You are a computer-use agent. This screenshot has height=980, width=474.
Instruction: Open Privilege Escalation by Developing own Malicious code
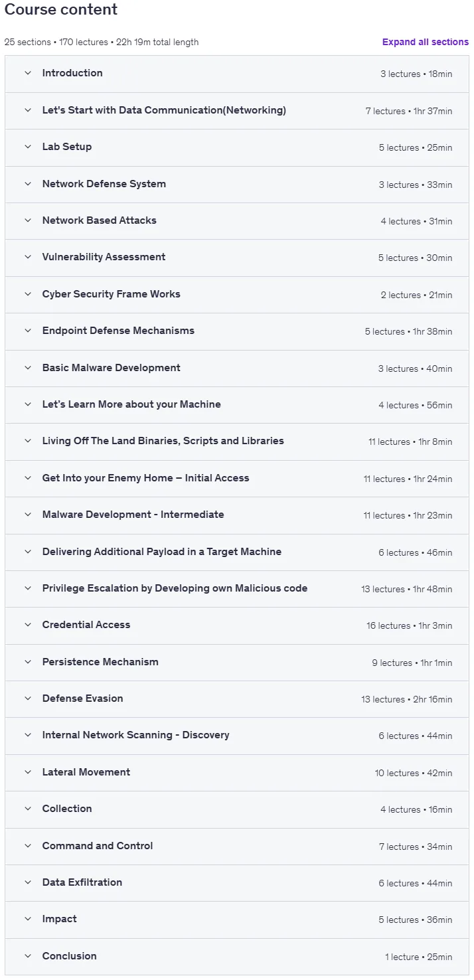(x=175, y=588)
